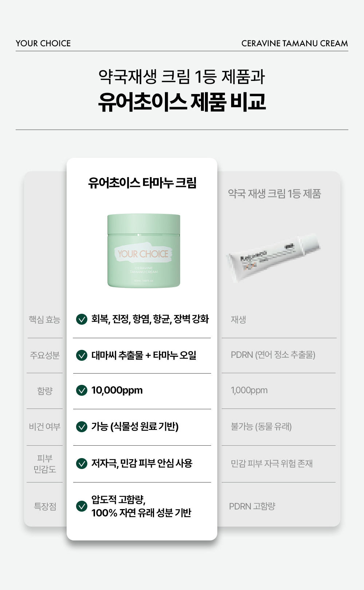Click the 유어초이스 타마누 크림 card title
The image size is (364, 590).
(x=142, y=183)
